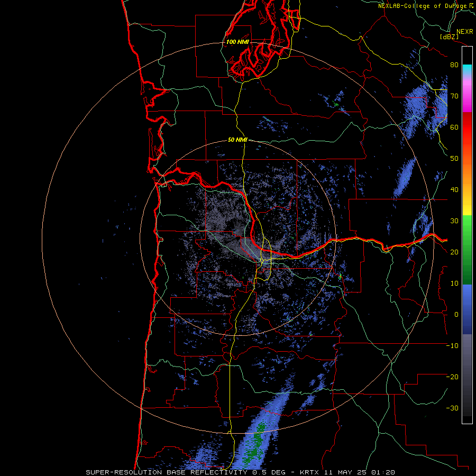476x476 pixels.
Task: Click the 40 value on the dBZ scale
Action: [x=454, y=190]
